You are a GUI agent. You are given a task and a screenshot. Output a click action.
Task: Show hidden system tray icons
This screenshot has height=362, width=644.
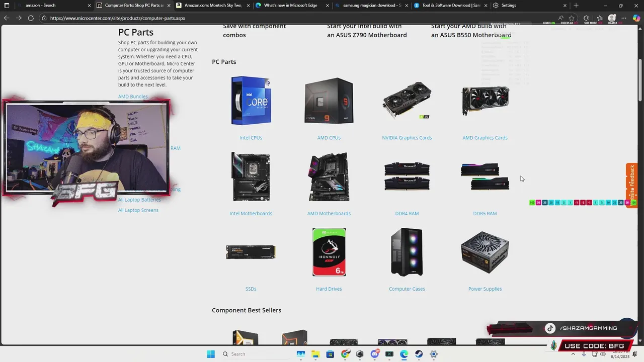(x=573, y=354)
